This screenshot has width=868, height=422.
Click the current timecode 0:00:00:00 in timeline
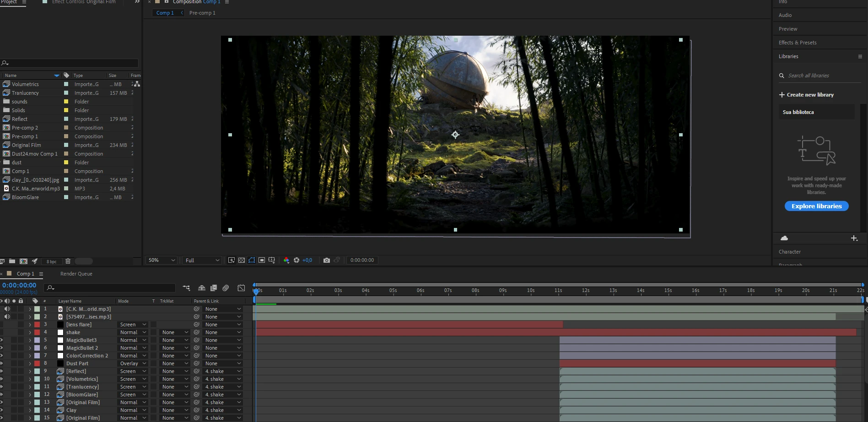pos(19,285)
